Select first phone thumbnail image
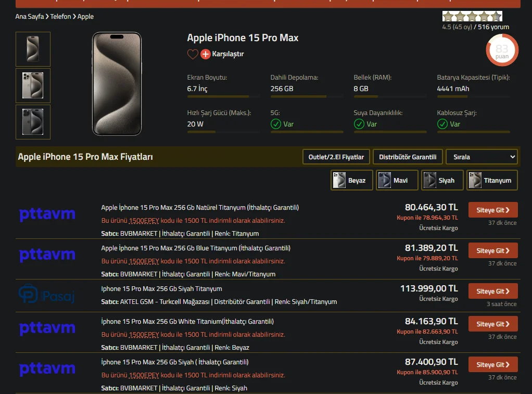 point(33,49)
